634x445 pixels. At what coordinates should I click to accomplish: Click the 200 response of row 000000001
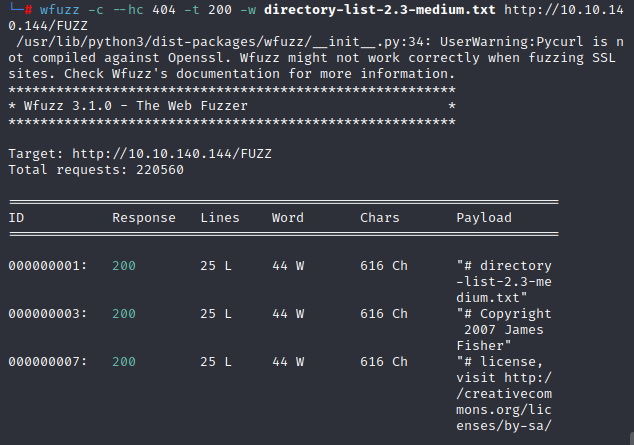tap(124, 266)
